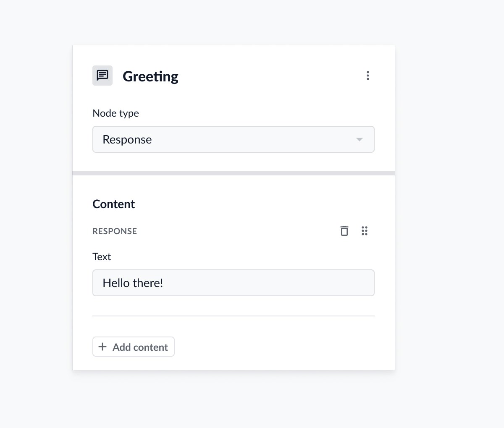Grab the six-dot drag handle icon
This screenshot has height=428, width=504.
click(x=364, y=231)
